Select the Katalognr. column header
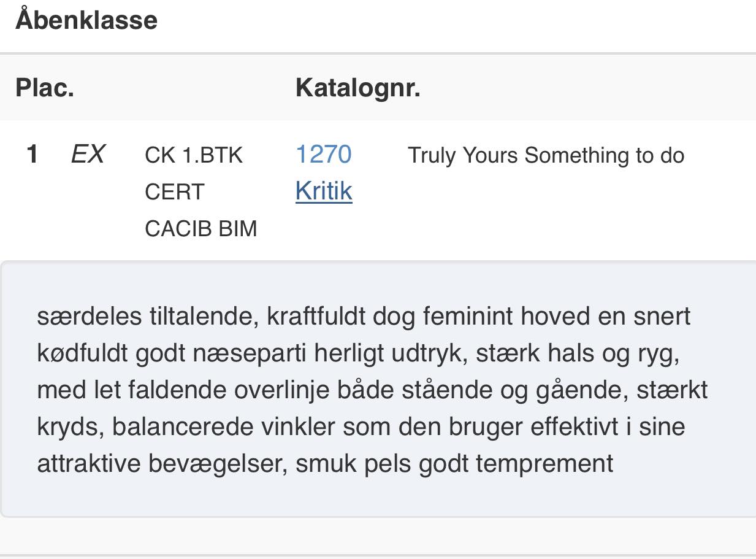The image size is (756, 559). (x=358, y=88)
